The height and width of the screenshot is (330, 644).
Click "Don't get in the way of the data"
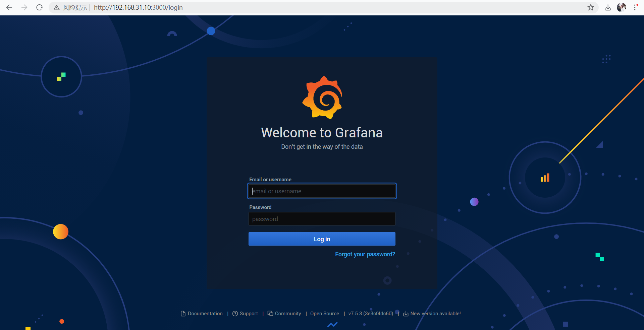coord(322,147)
